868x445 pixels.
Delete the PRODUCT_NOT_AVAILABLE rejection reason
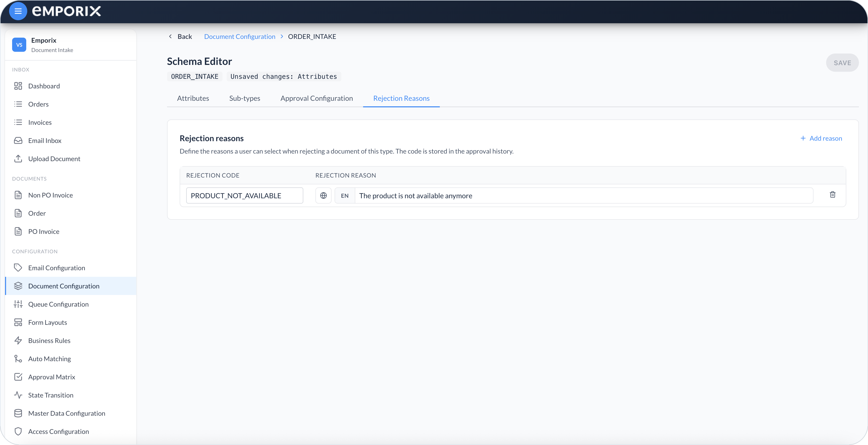[x=833, y=195]
